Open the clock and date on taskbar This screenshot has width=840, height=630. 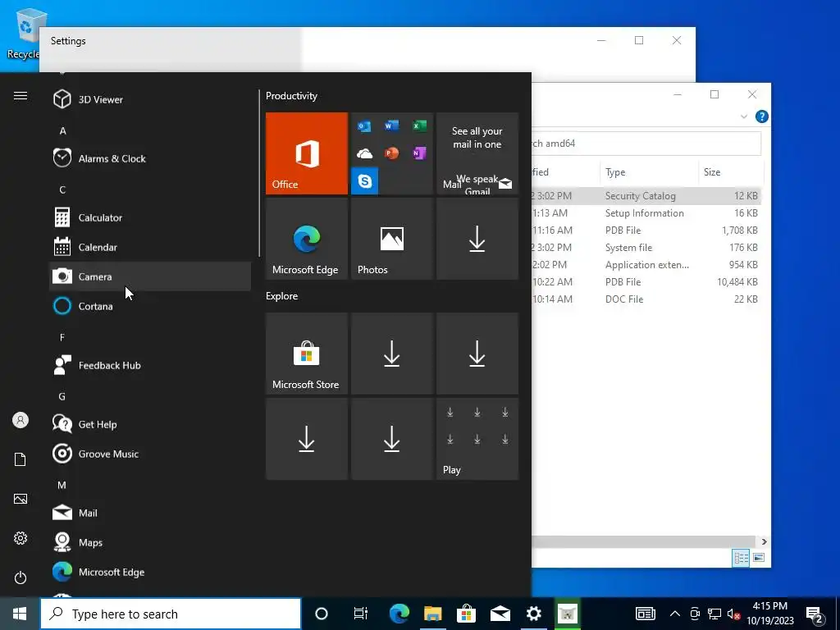pos(769,614)
